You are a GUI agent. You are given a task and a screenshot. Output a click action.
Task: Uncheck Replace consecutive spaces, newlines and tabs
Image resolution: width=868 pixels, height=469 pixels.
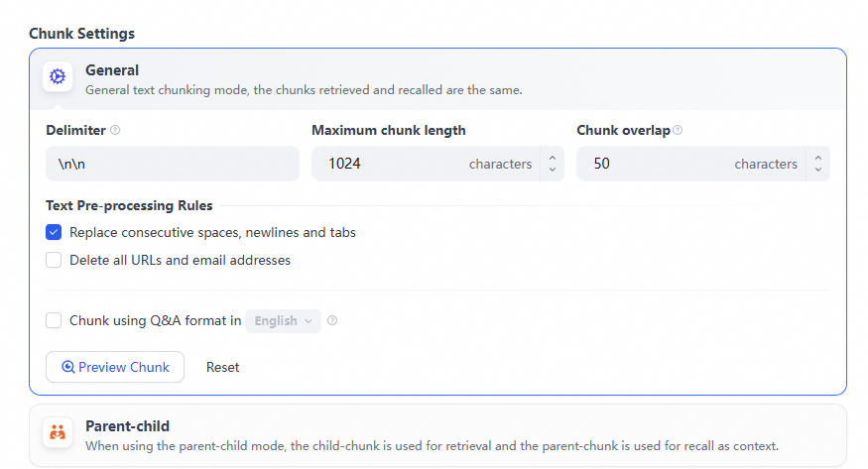[54, 233]
